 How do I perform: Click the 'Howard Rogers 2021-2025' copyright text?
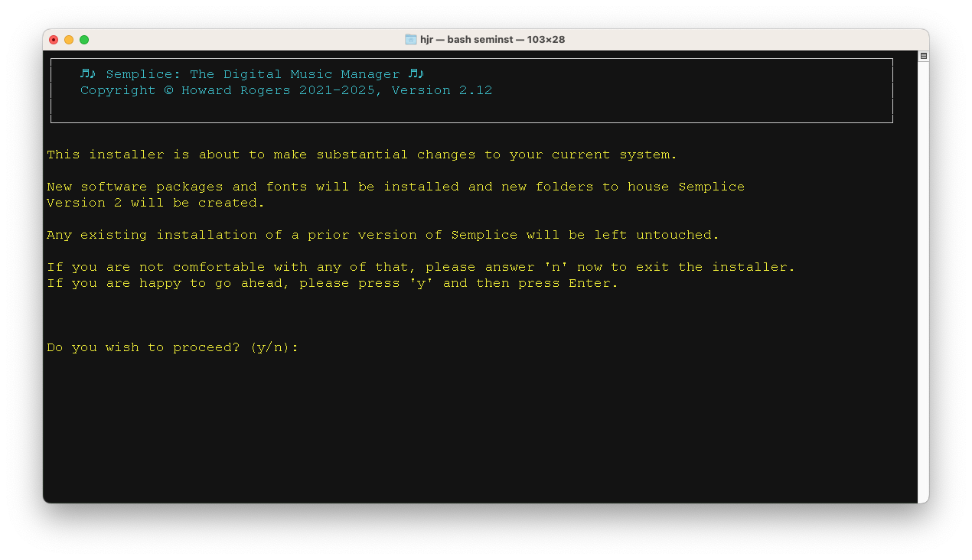(282, 90)
